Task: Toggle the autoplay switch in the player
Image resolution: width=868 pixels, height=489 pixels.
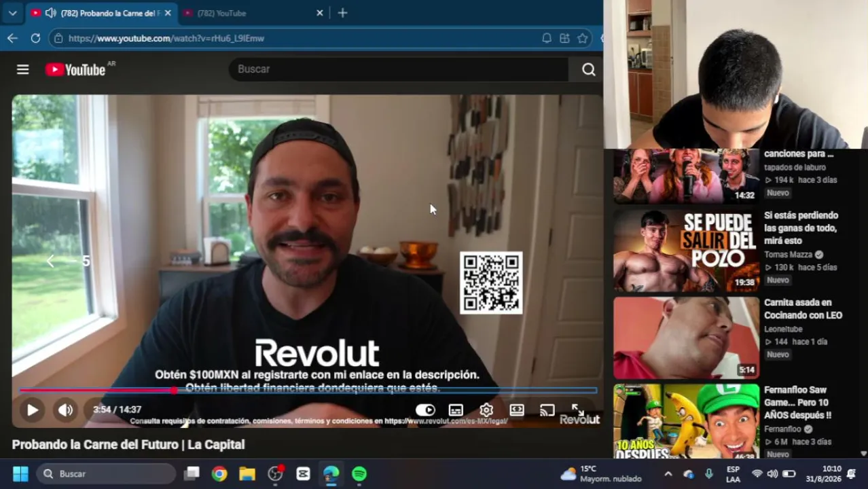Action: 425,410
